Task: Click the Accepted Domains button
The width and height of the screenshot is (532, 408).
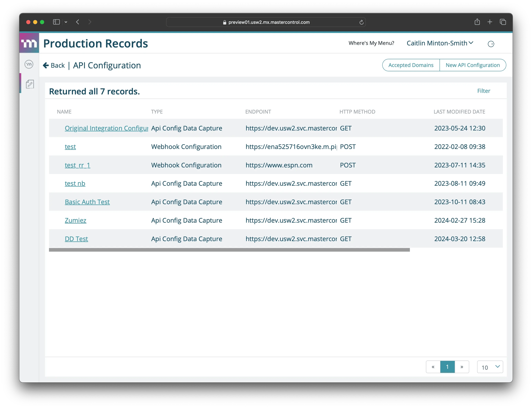Action: pos(411,65)
